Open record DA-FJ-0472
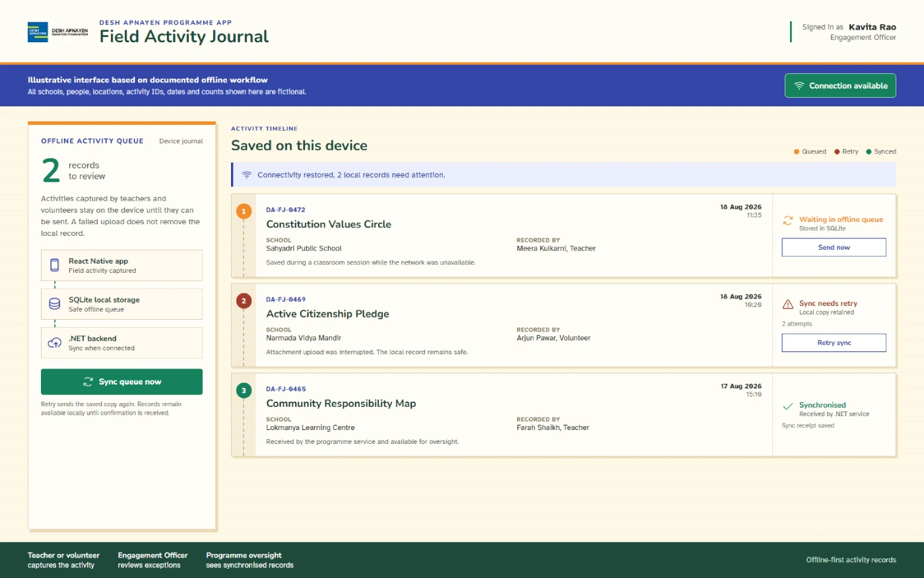The width and height of the screenshot is (924, 578). [x=286, y=210]
